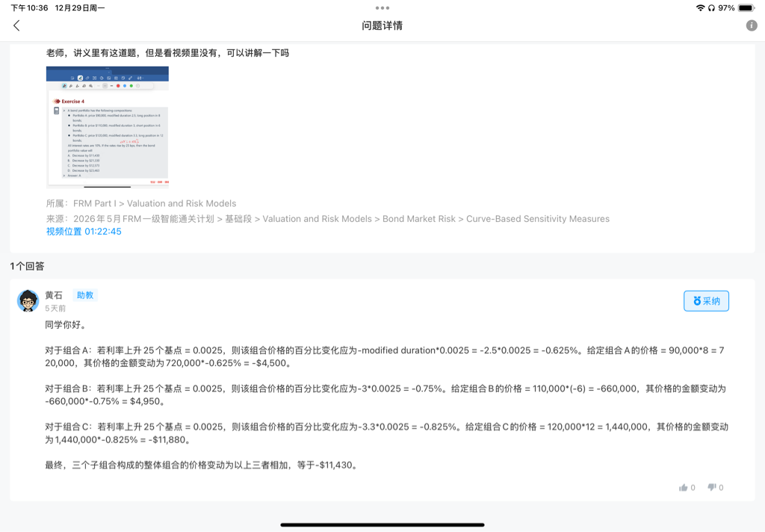The image size is (765, 532).
Task: Open the info icon in the header
Action: click(x=752, y=25)
